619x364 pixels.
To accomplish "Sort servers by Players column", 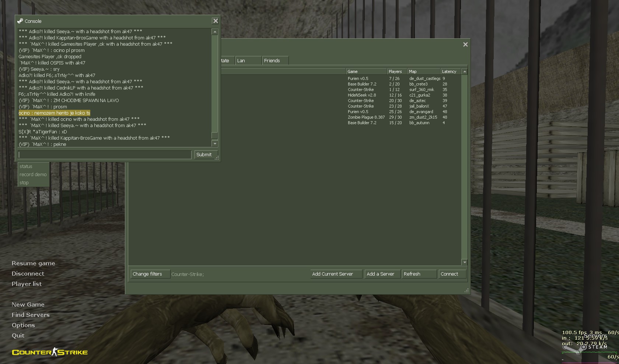I will (x=397, y=71).
